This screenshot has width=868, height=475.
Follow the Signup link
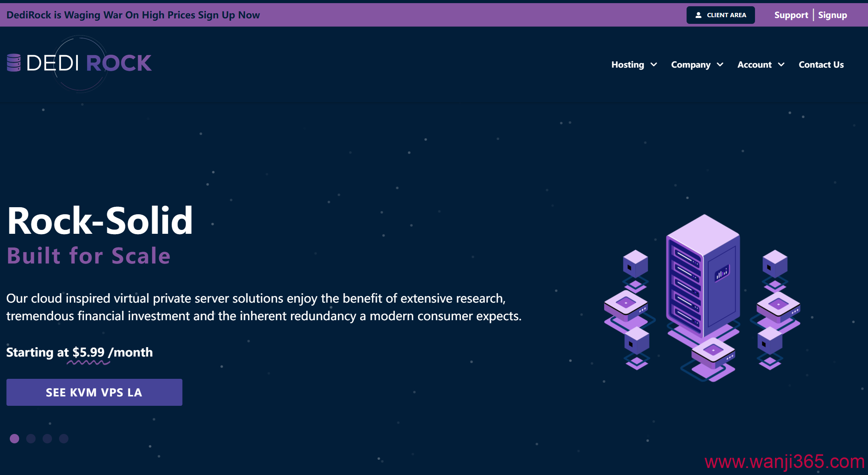pos(832,15)
